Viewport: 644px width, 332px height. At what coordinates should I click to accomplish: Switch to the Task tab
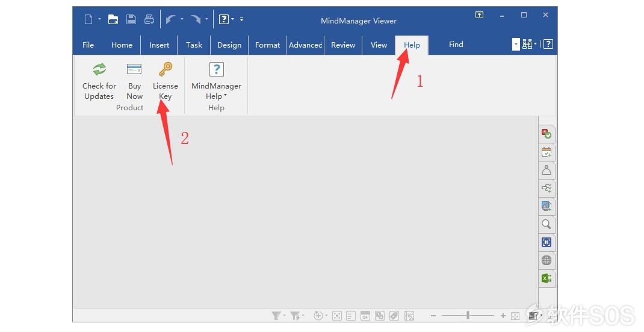tap(194, 45)
